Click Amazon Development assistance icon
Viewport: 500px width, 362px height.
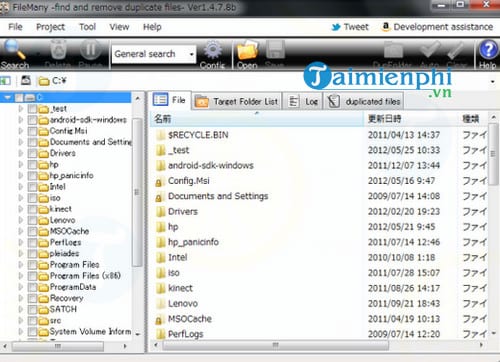pyautogui.click(x=385, y=27)
